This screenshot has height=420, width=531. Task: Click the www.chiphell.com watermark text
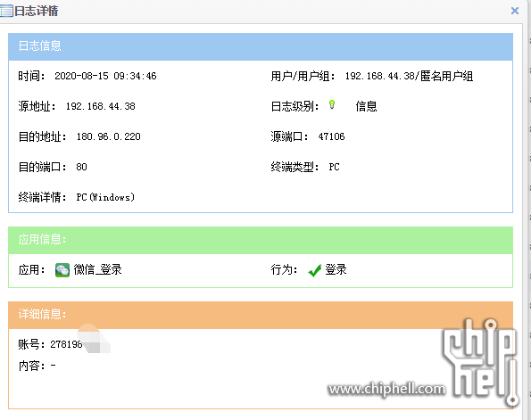pyautogui.click(x=386, y=389)
